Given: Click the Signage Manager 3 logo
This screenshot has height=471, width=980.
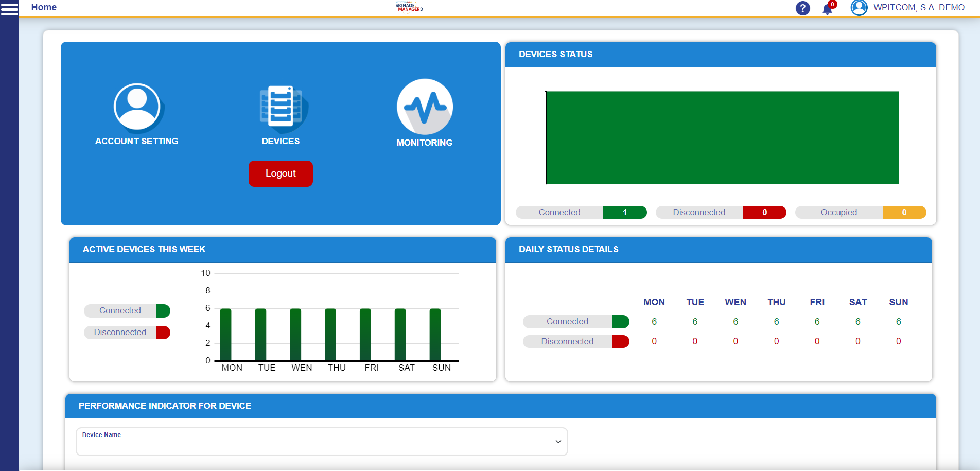Looking at the screenshot, I should pos(408,7).
